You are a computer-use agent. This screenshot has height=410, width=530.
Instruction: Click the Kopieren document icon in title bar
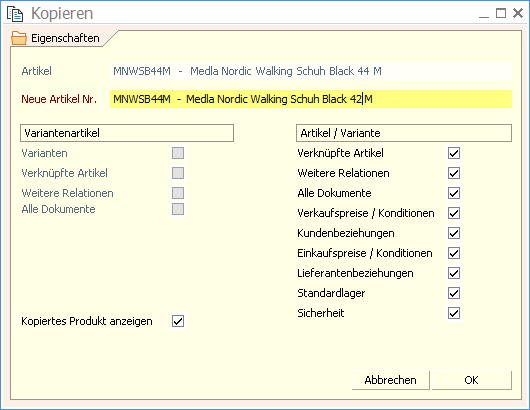15,14
